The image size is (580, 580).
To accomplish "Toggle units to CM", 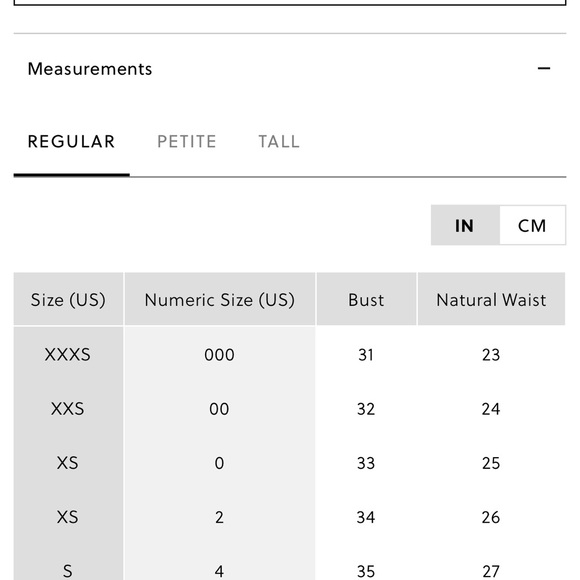I will click(532, 225).
